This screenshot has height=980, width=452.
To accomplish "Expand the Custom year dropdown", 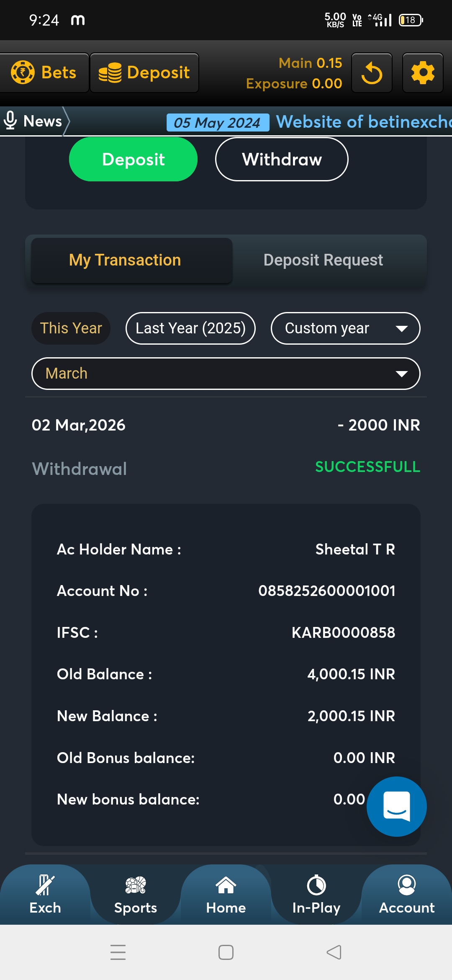I will 345,328.
